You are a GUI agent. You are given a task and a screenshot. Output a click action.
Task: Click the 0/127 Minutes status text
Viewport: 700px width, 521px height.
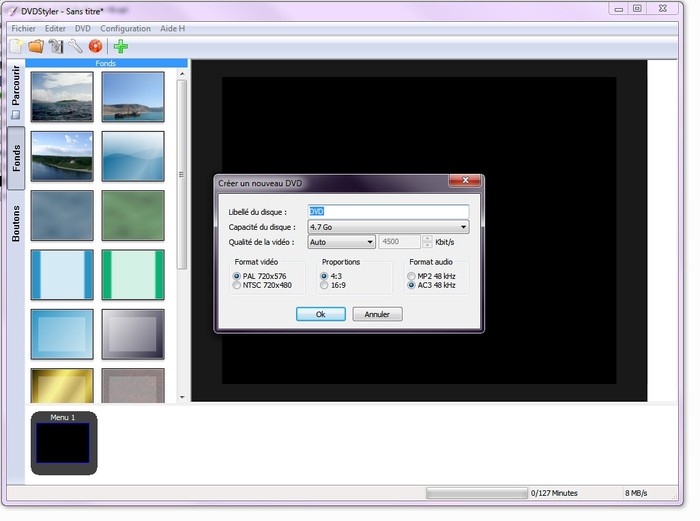(554, 493)
